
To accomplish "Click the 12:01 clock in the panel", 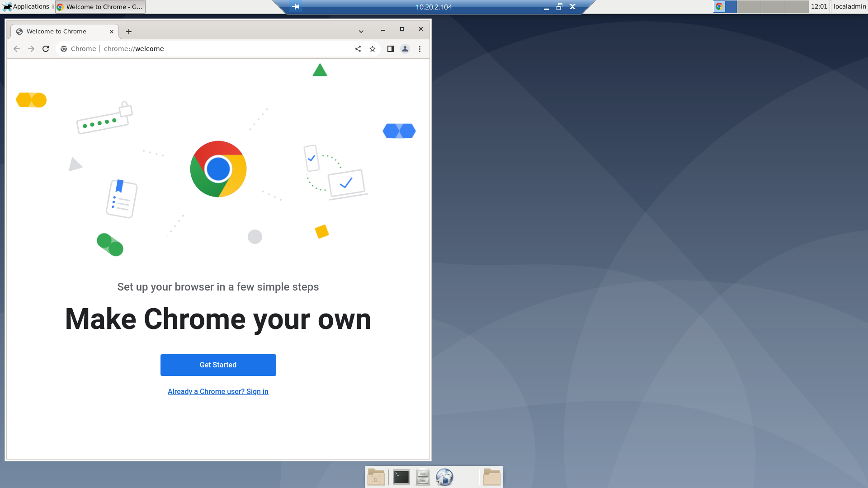I will (819, 7).
